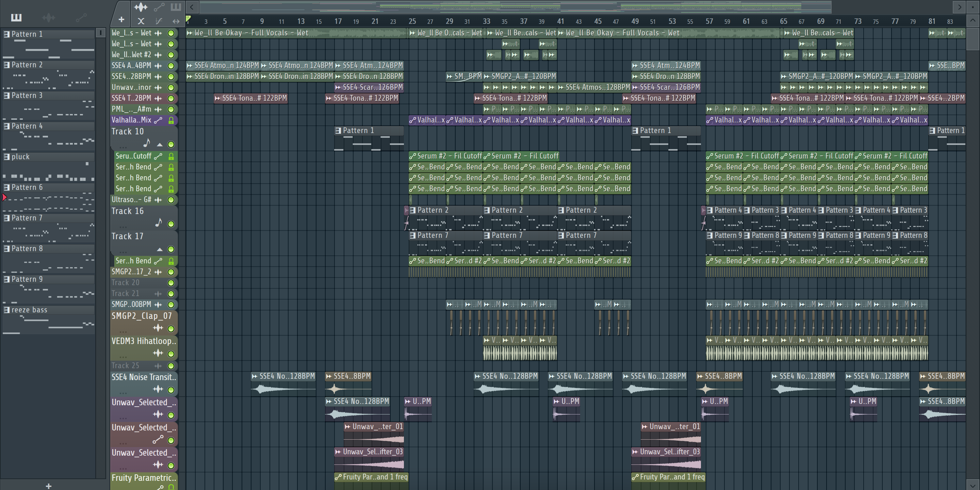Select the SSE4 Atmos..128BPM clip at bar 41
The image size is (980, 490).
tap(594, 87)
